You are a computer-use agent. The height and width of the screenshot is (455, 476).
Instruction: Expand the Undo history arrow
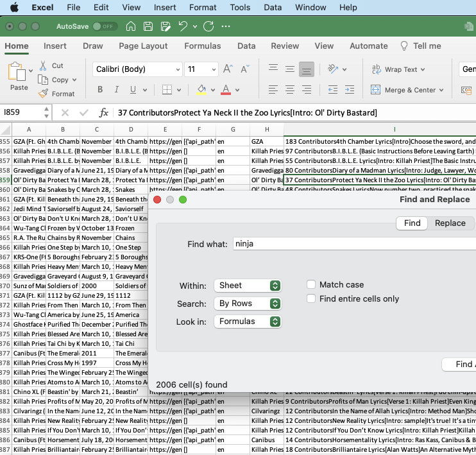coord(195,27)
